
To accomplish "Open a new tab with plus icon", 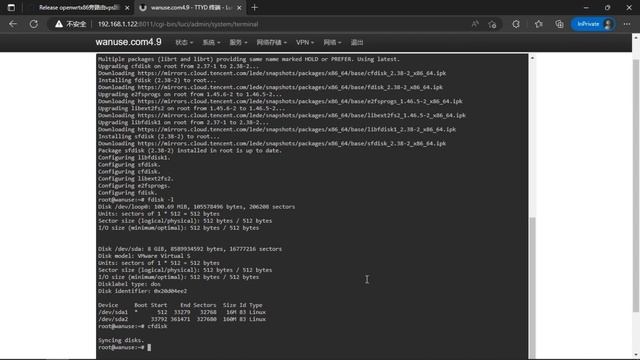I will pos(255,7).
